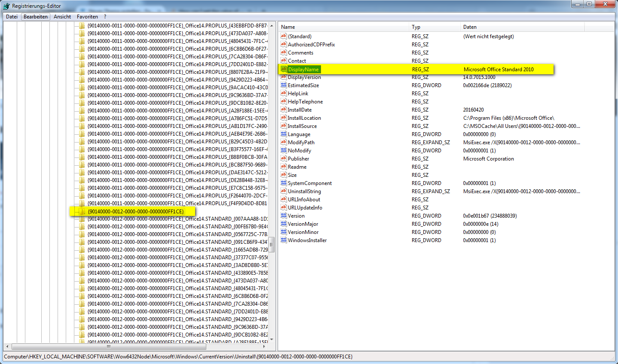Open the Ansicht menu
Image resolution: width=618 pixels, height=364 pixels.
click(x=62, y=17)
